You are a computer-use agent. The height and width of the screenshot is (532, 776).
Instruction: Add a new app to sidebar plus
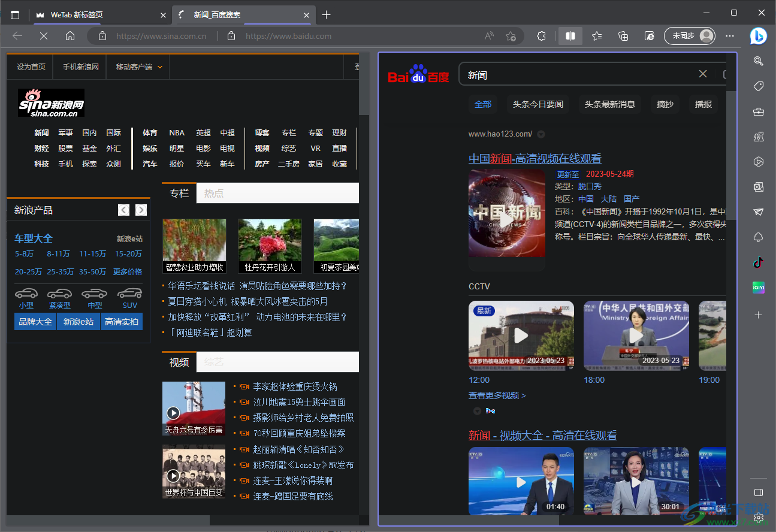point(758,315)
